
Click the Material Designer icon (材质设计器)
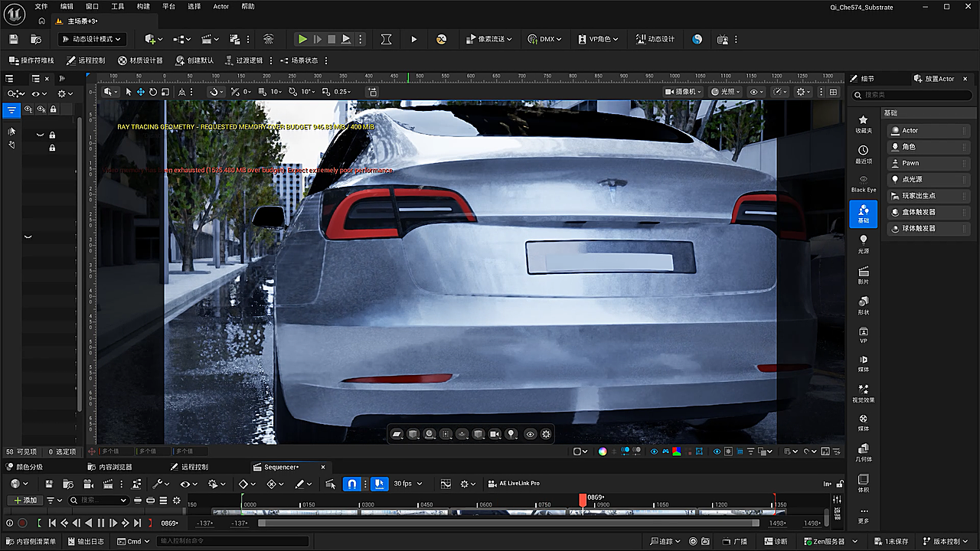(x=140, y=60)
